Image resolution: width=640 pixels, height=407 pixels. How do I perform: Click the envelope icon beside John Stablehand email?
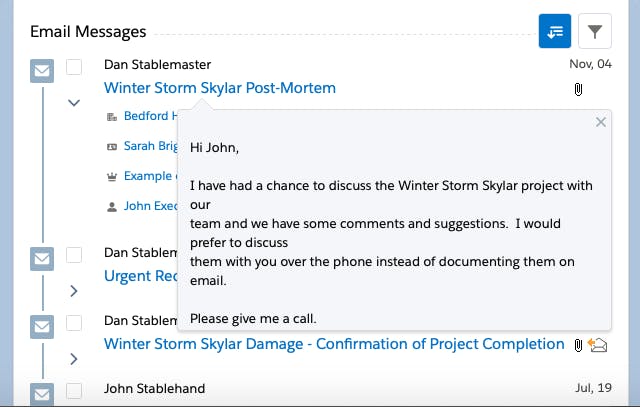(x=42, y=394)
